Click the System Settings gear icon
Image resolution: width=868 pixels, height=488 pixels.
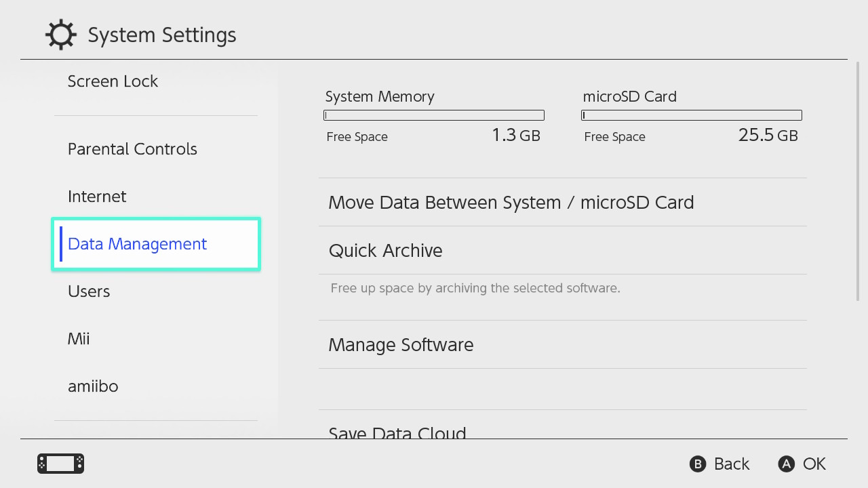coord(61,34)
